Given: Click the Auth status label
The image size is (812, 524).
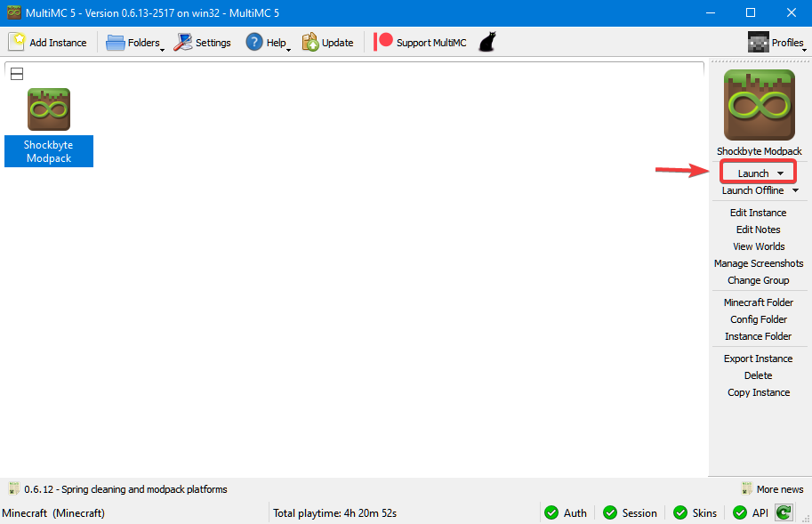Looking at the screenshot, I should pyautogui.click(x=575, y=513).
